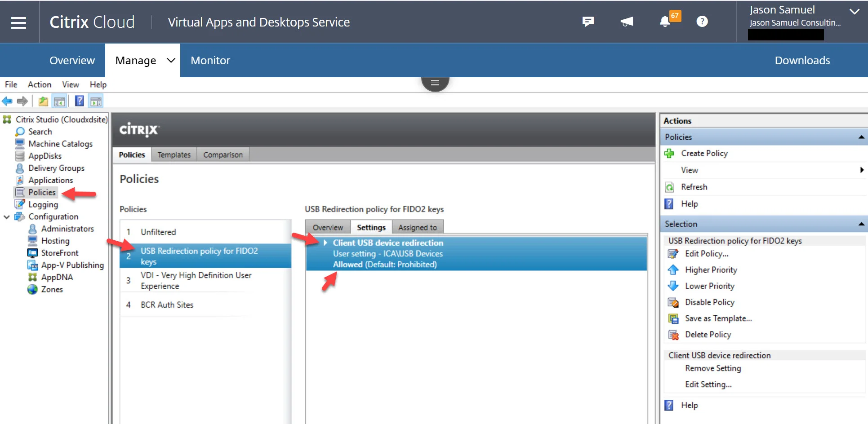This screenshot has height=424, width=868.
Task: Click the Higher Priority up arrow icon
Action: pyautogui.click(x=673, y=270)
